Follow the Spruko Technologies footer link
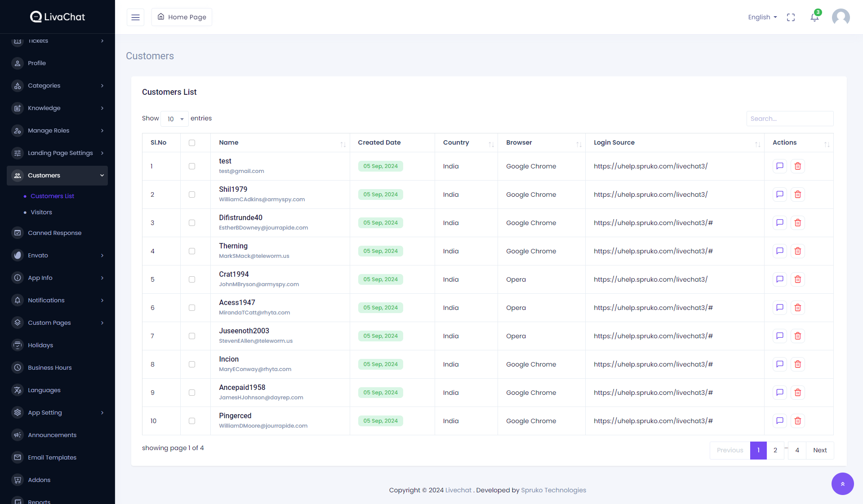 (553, 490)
